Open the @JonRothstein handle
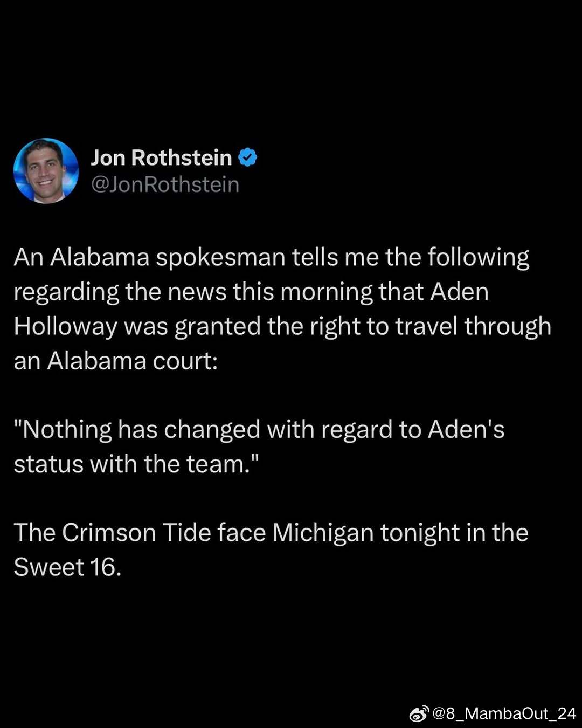Screen dimensions: 582x728 tap(165, 184)
